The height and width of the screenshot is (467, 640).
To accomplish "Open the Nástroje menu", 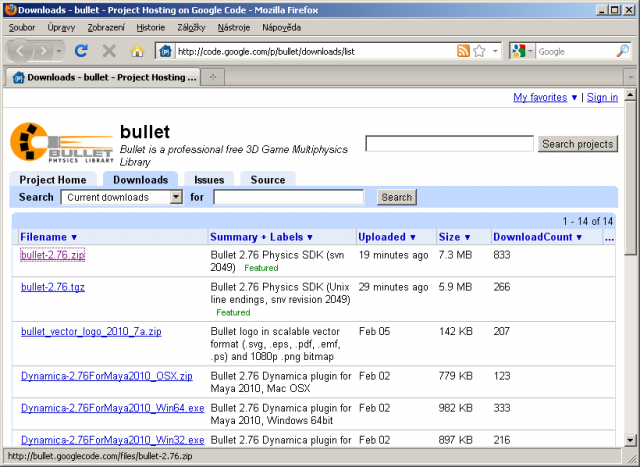I will click(x=233, y=27).
